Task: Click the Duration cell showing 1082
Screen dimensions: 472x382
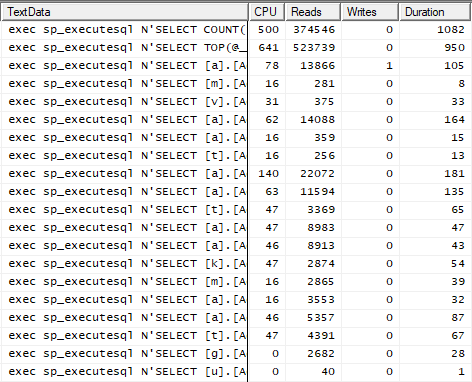Action: click(x=435, y=30)
